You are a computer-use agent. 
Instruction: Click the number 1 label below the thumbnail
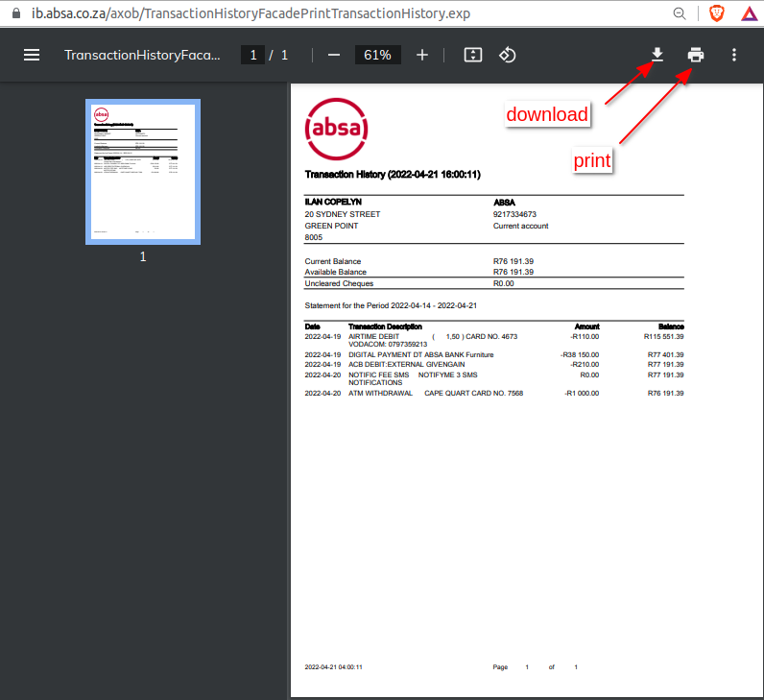tap(143, 257)
